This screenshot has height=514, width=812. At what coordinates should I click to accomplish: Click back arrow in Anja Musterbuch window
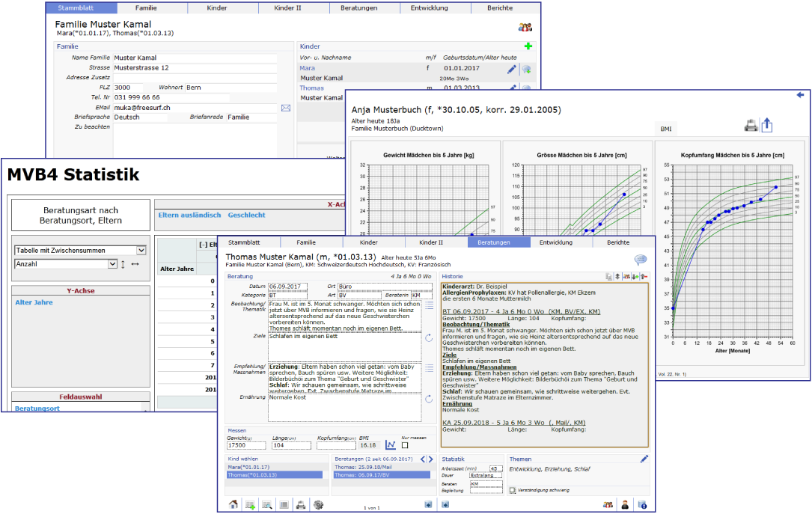click(800, 95)
